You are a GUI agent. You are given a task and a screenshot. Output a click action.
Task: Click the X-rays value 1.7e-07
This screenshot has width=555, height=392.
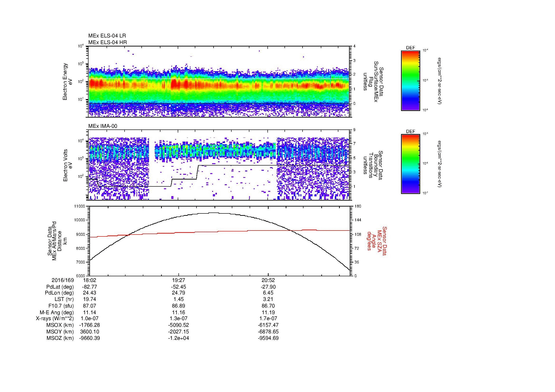(268, 318)
